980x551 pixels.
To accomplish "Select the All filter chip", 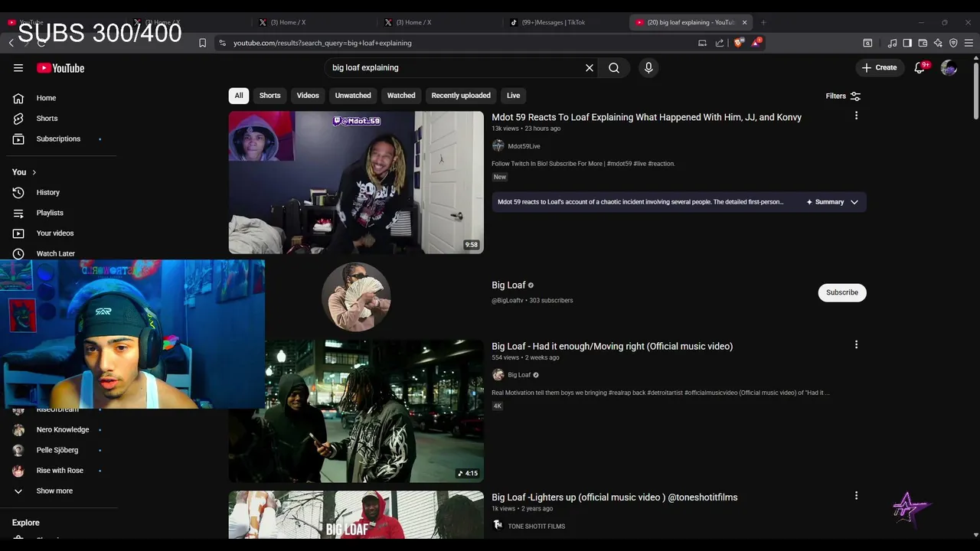I will pyautogui.click(x=239, y=96).
